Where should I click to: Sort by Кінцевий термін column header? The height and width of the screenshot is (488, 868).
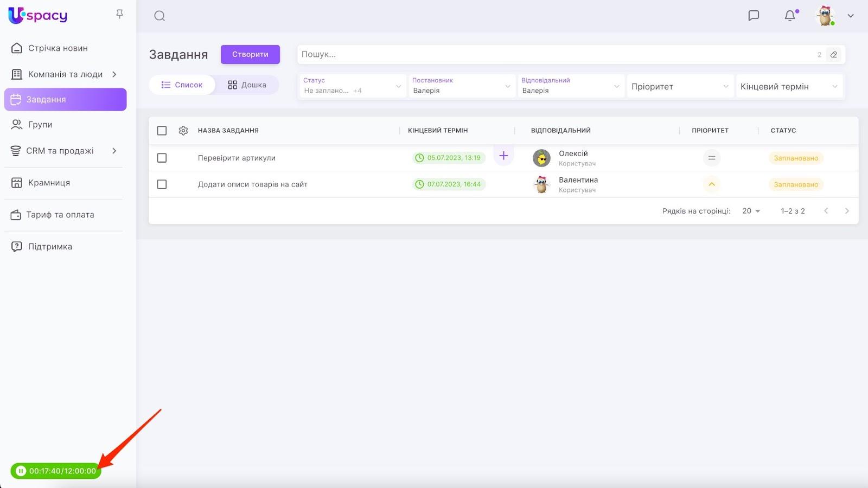pyautogui.click(x=438, y=131)
